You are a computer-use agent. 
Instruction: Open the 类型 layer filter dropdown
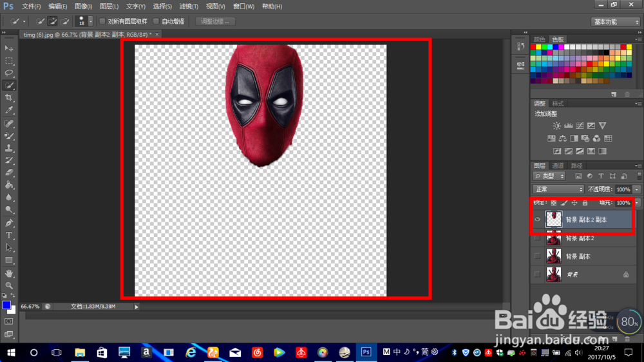click(549, 176)
